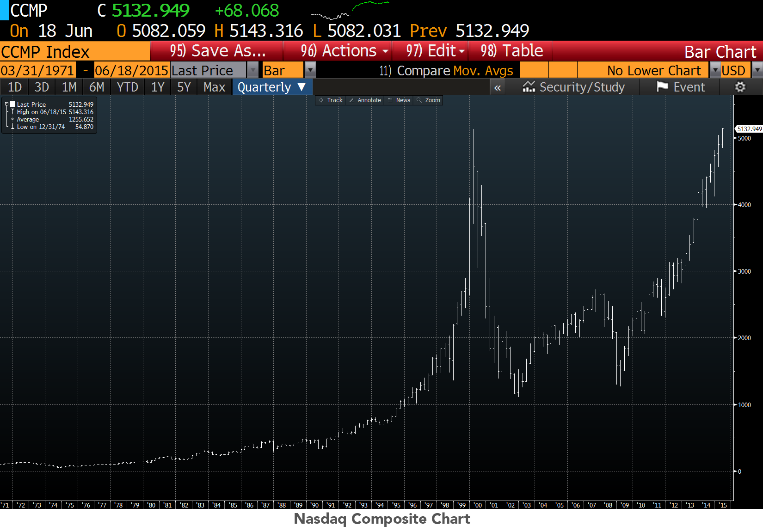Click the CCMP Index security field
763x532 pixels.
point(75,51)
